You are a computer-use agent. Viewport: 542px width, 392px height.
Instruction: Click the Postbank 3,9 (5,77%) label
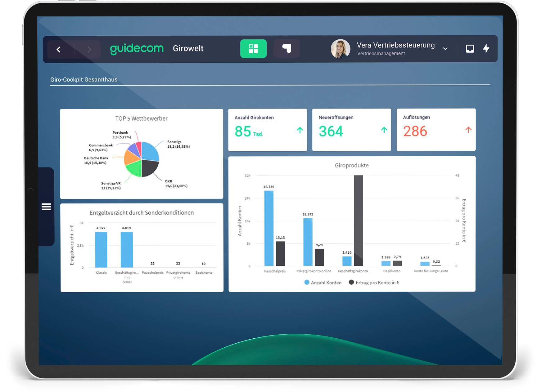click(122, 135)
